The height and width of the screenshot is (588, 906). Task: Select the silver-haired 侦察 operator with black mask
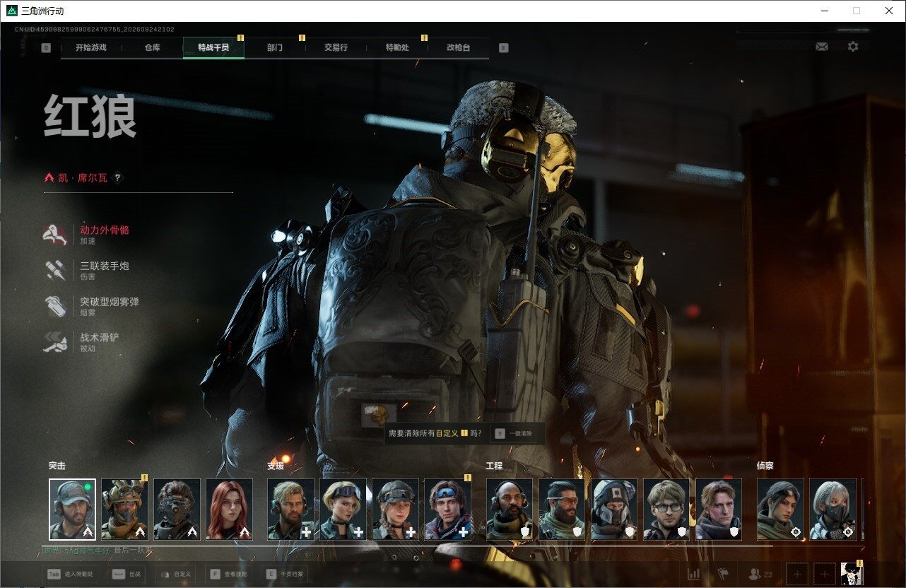(x=833, y=510)
